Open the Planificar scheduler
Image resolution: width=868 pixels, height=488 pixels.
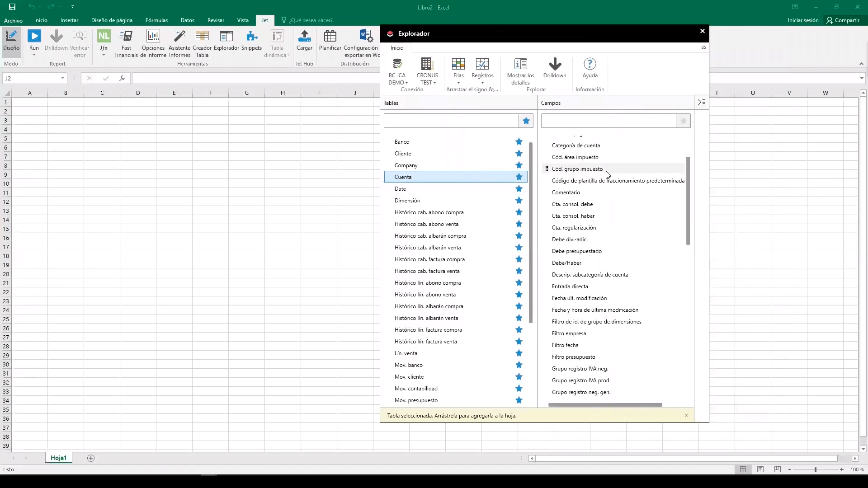coord(330,37)
